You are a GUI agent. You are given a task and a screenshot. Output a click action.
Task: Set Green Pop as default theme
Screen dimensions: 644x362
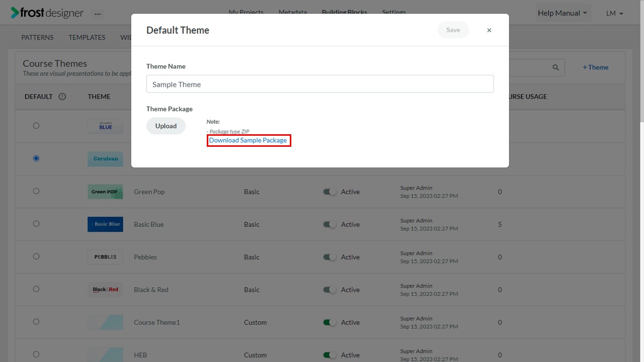(36, 191)
